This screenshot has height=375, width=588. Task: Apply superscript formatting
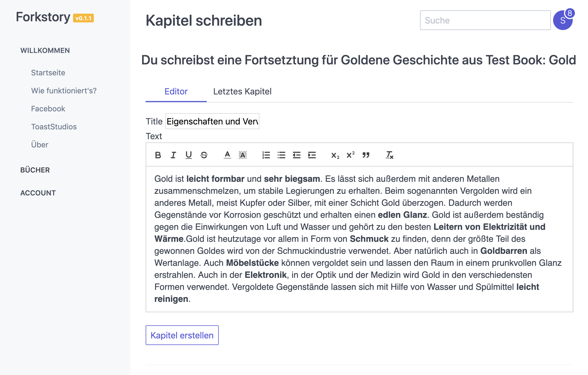click(x=350, y=155)
